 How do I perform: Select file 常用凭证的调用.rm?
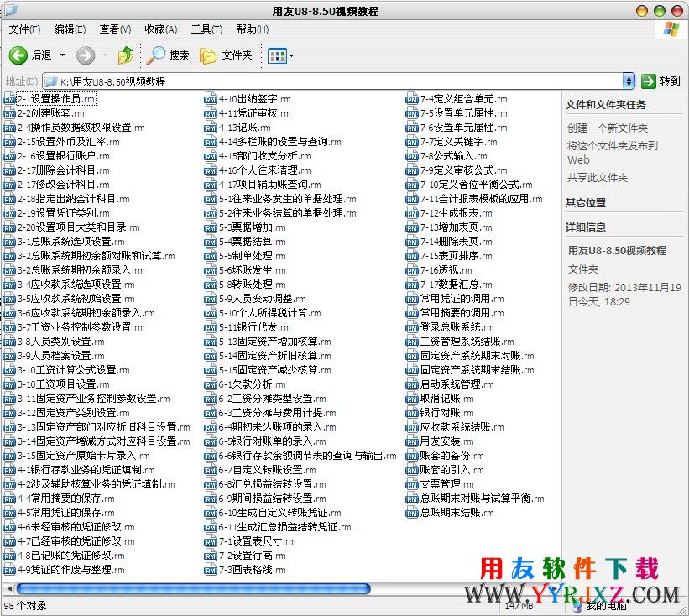click(462, 300)
